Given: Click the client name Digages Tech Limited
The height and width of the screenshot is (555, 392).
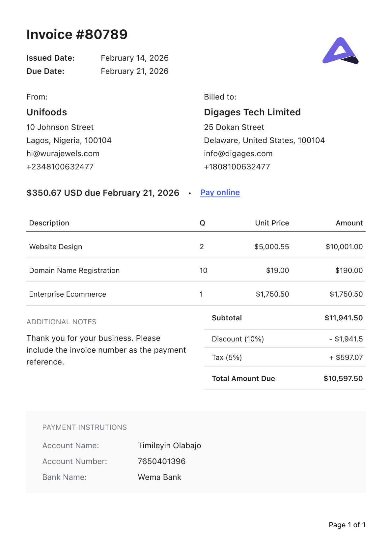Looking at the screenshot, I should coord(252,112).
